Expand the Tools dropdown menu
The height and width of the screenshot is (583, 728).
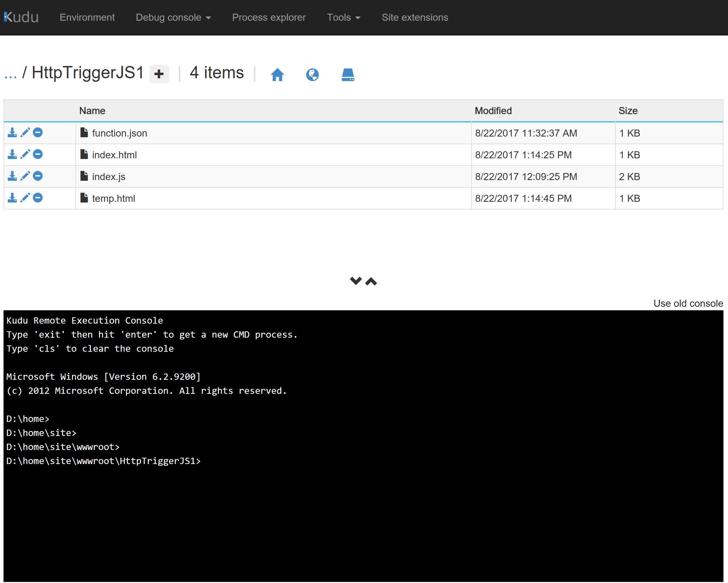[x=343, y=17]
